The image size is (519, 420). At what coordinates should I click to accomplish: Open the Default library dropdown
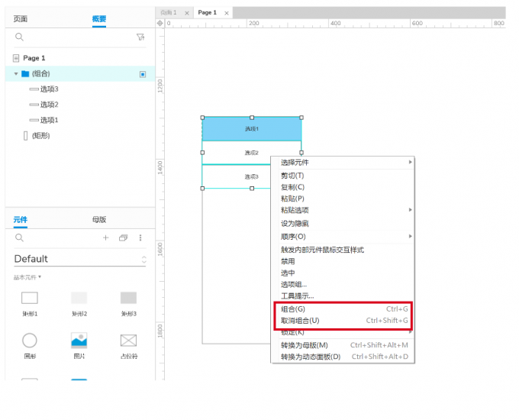pyautogui.click(x=80, y=259)
